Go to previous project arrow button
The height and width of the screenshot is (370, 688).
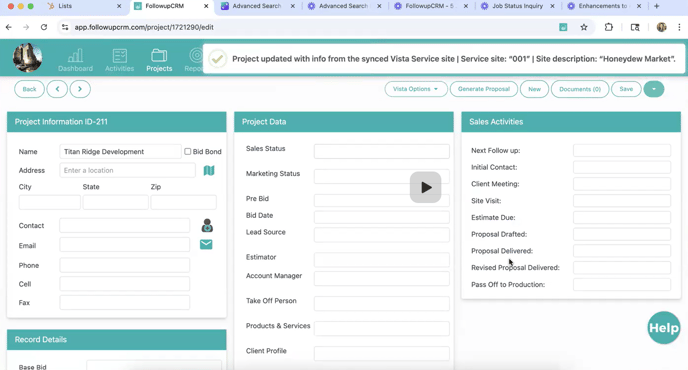click(x=57, y=89)
